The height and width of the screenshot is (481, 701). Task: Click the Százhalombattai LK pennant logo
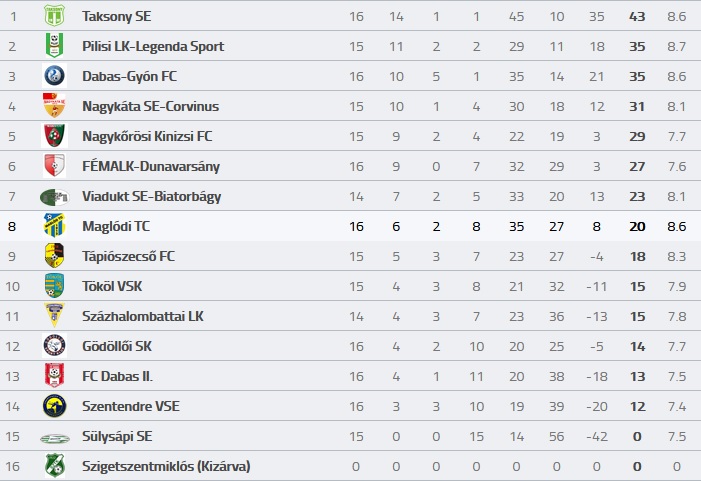[55, 315]
